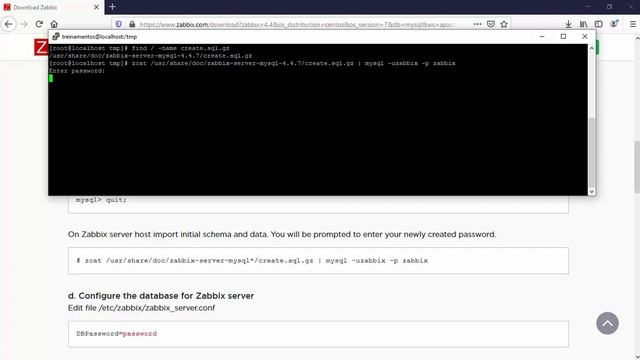Viewport: 640px width, 360px height.
Task: Open page actions three-dot menu
Action: [x=478, y=24]
